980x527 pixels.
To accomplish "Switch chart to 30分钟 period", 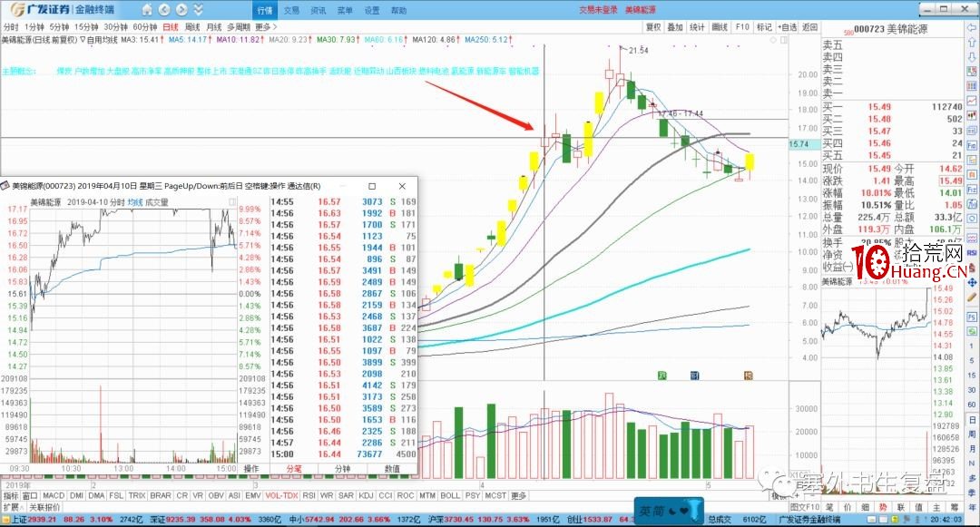I will (115, 27).
